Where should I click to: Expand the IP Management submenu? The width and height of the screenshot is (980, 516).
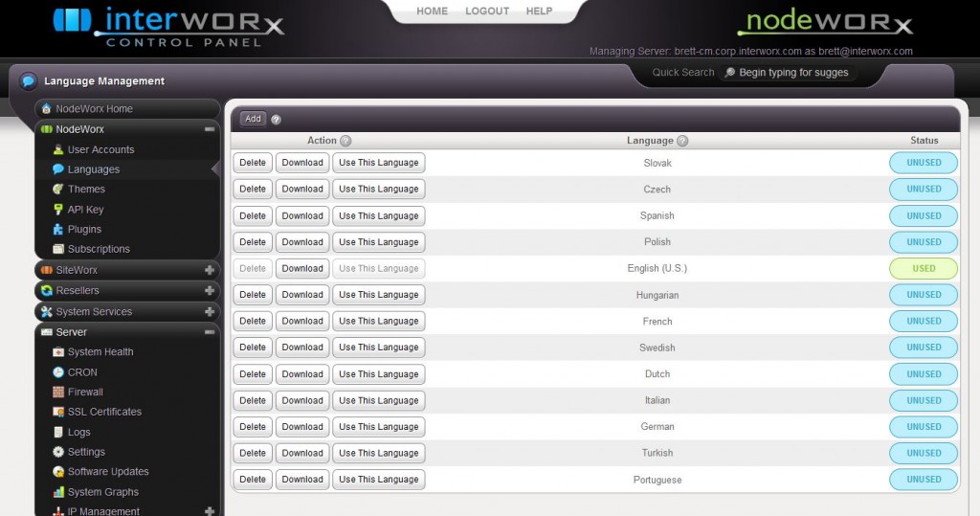click(x=210, y=511)
